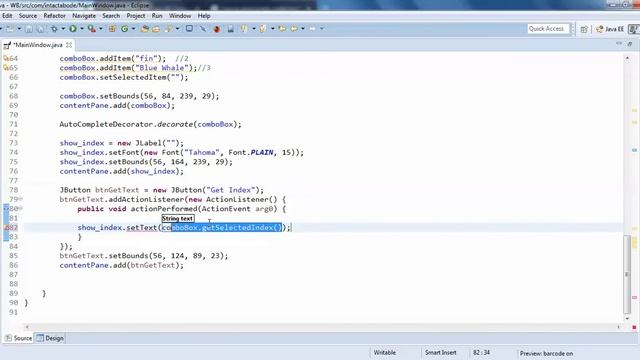Minimize the editor area

tap(619, 44)
